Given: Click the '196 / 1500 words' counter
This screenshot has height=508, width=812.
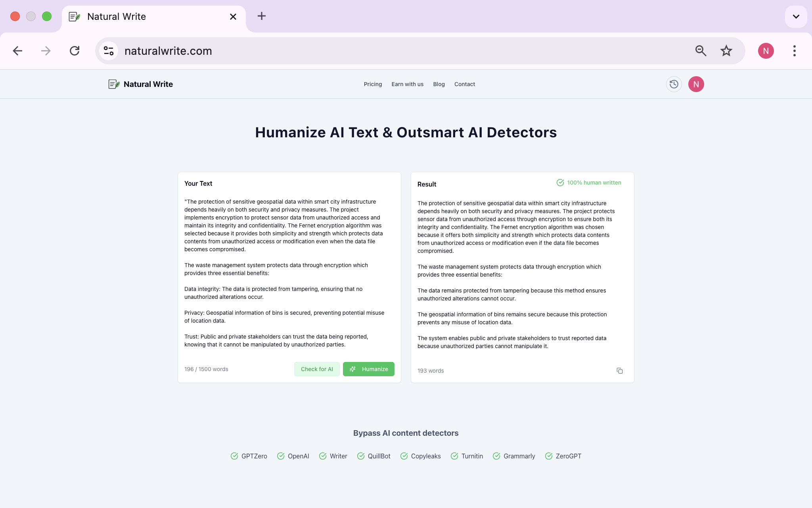Looking at the screenshot, I should pos(206,369).
